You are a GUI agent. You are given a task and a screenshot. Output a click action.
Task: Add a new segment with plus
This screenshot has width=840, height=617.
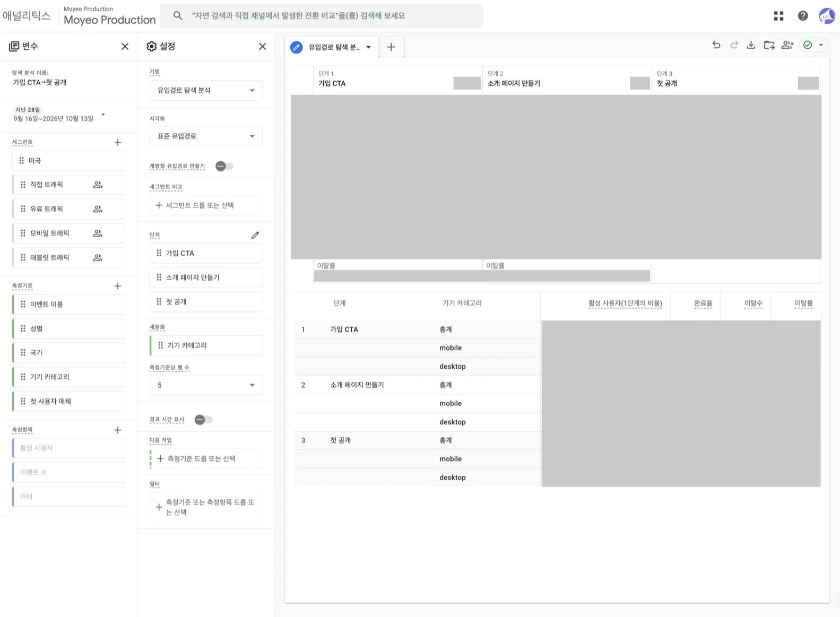[x=118, y=142]
